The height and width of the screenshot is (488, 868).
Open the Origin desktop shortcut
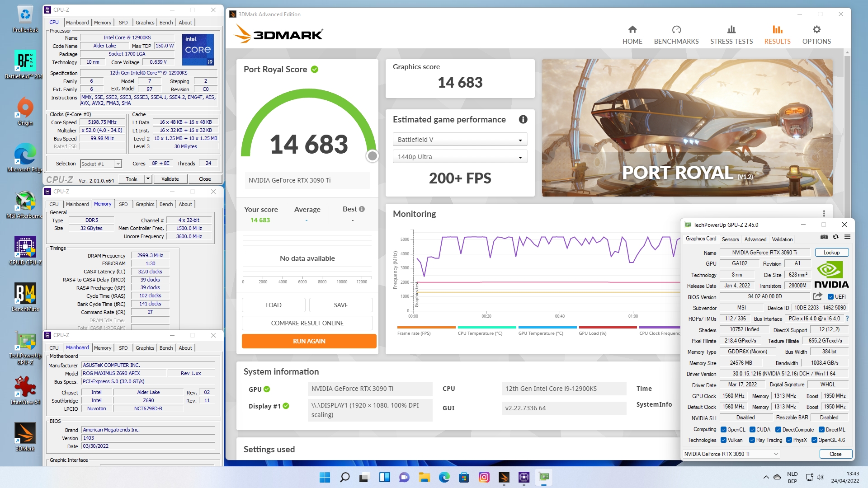click(25, 112)
